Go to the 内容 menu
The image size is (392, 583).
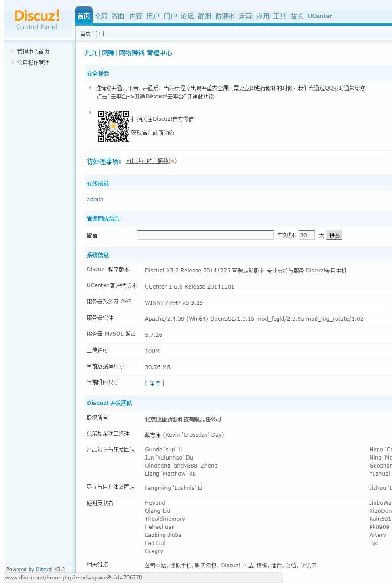tap(135, 16)
